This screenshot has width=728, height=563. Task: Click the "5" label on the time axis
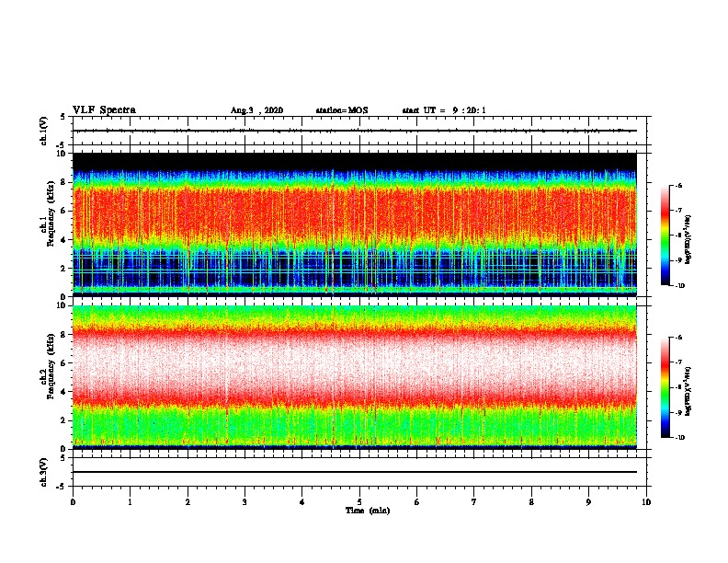359,501
